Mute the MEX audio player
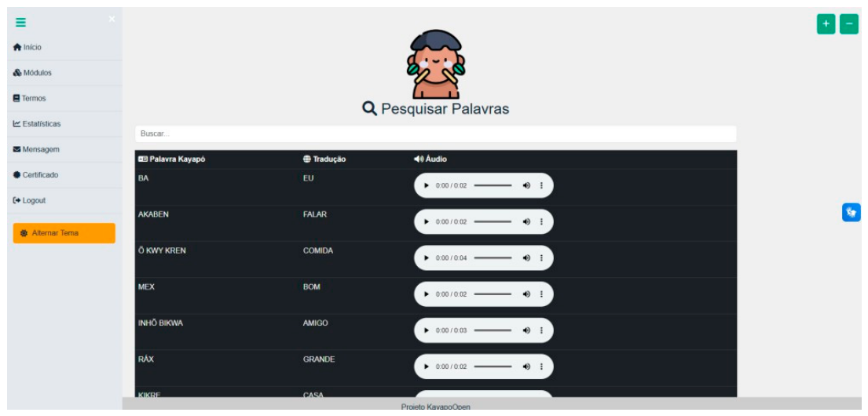This screenshot has height=416, width=868. (526, 294)
